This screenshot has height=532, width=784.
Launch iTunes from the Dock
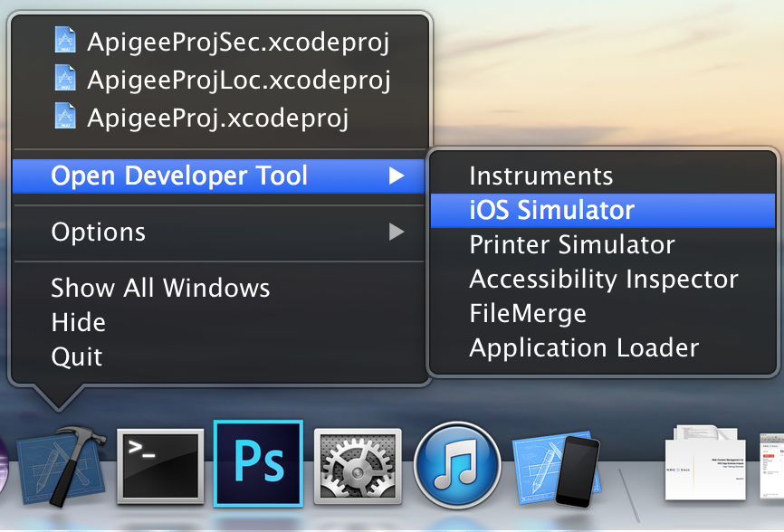[457, 465]
